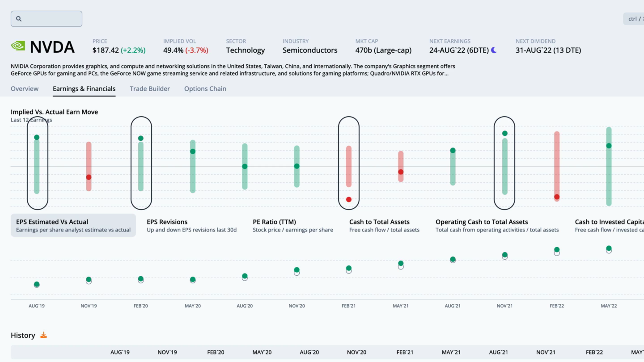
Task: Open the Options Chain tab
Action: 205,88
